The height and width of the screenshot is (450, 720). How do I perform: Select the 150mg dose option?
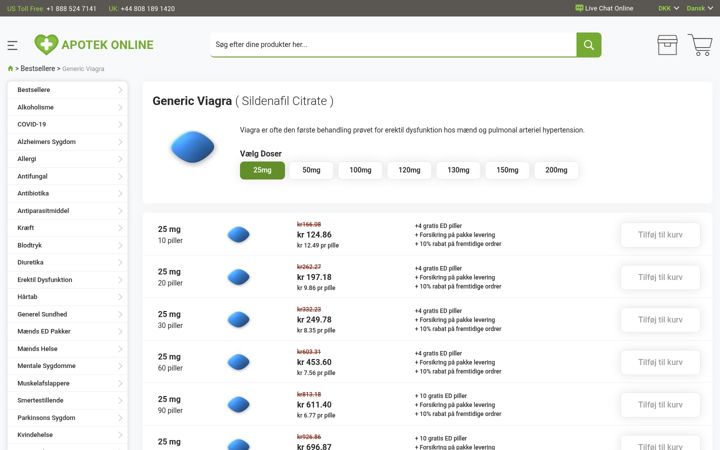tap(507, 170)
